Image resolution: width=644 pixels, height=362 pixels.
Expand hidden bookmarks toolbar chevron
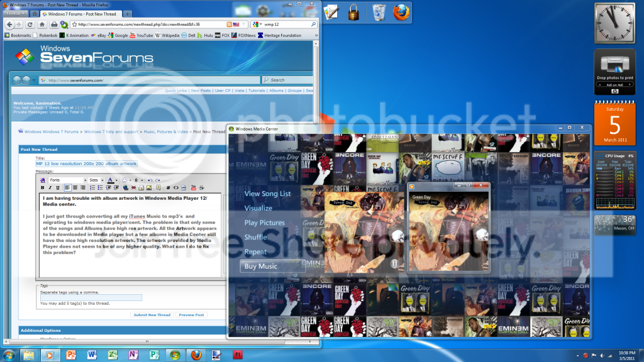tap(316, 35)
